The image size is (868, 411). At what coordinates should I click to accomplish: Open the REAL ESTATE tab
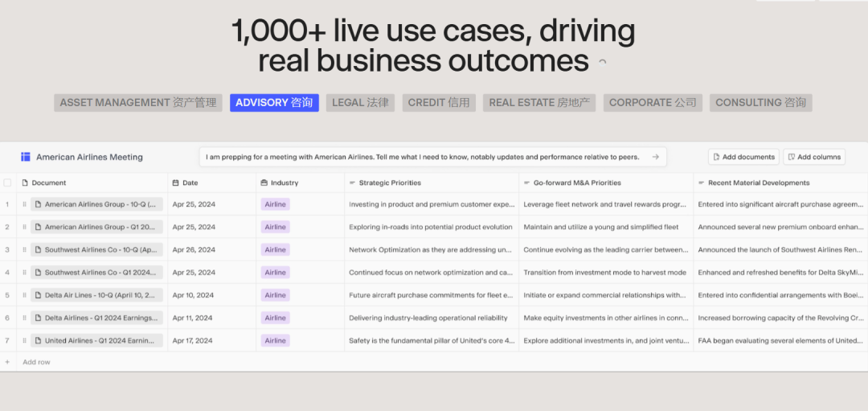coord(538,103)
